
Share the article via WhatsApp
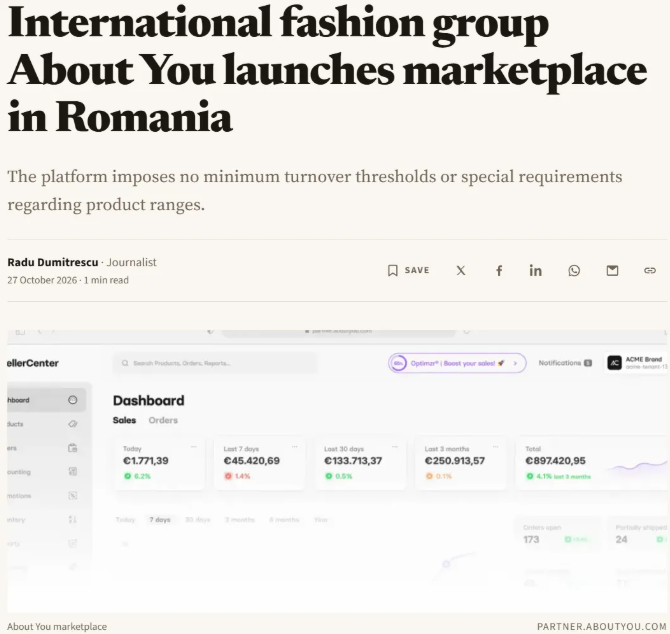574,270
